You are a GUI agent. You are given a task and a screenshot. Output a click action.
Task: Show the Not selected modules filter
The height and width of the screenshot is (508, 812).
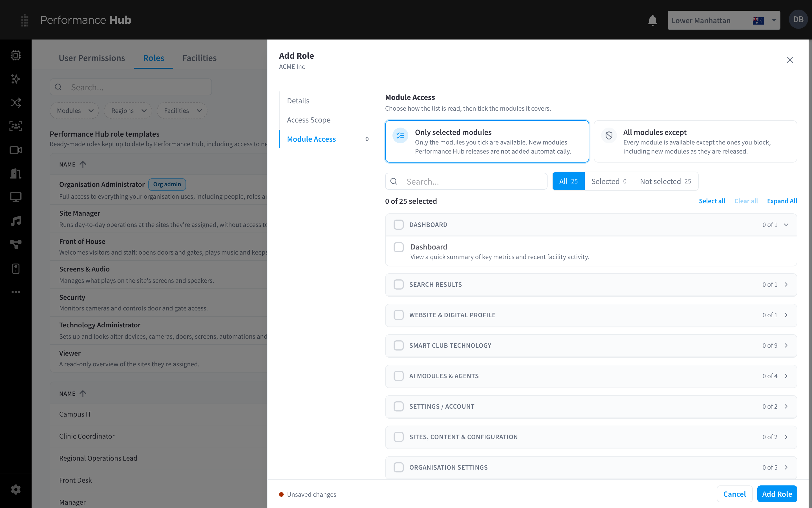pyautogui.click(x=665, y=181)
